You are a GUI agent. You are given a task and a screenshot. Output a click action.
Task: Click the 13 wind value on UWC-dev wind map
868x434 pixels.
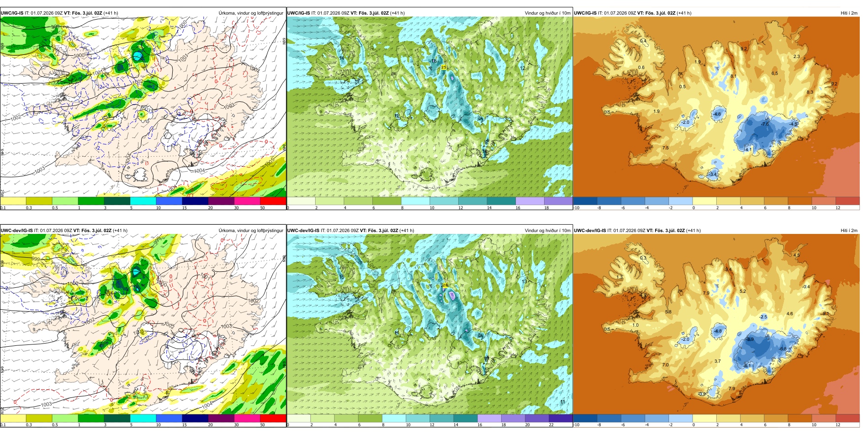pos(524,281)
